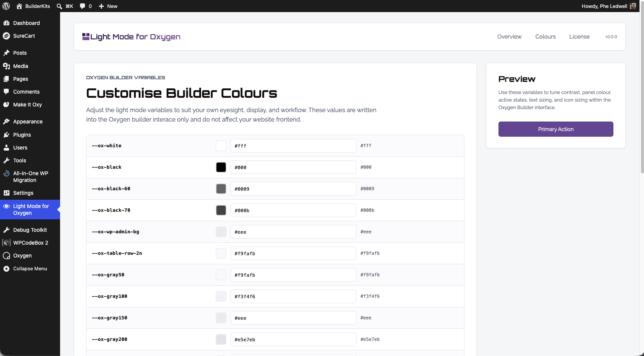Image resolution: width=644 pixels, height=356 pixels.
Task: Open the --ox-gray100 colour swatch
Action: click(221, 296)
